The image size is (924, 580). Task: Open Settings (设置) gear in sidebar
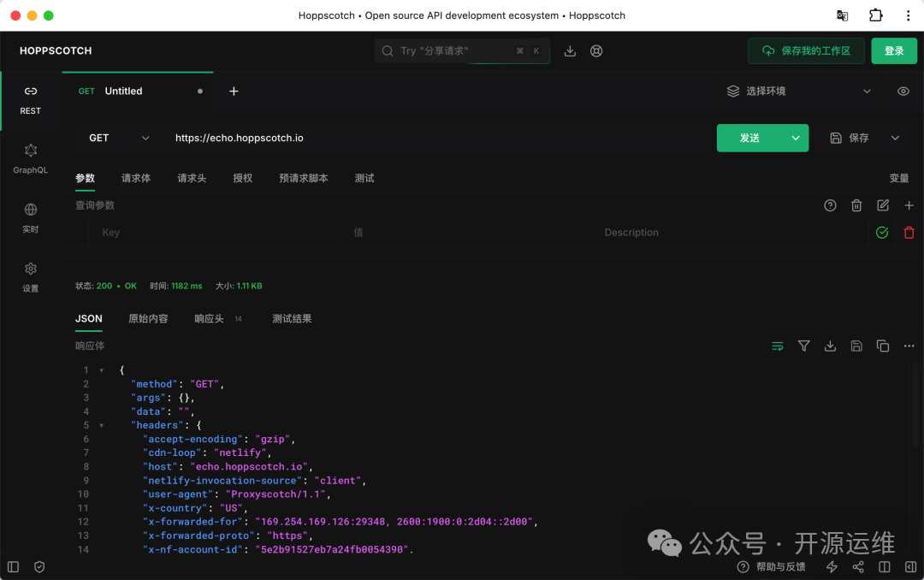coord(31,275)
